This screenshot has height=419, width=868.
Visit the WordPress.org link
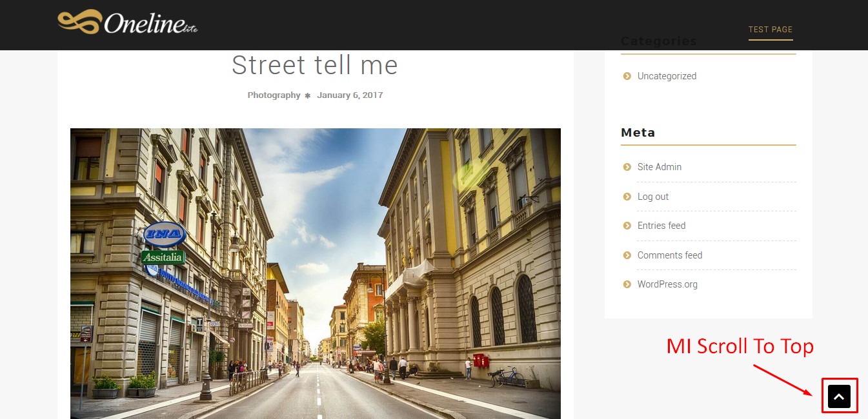point(667,284)
